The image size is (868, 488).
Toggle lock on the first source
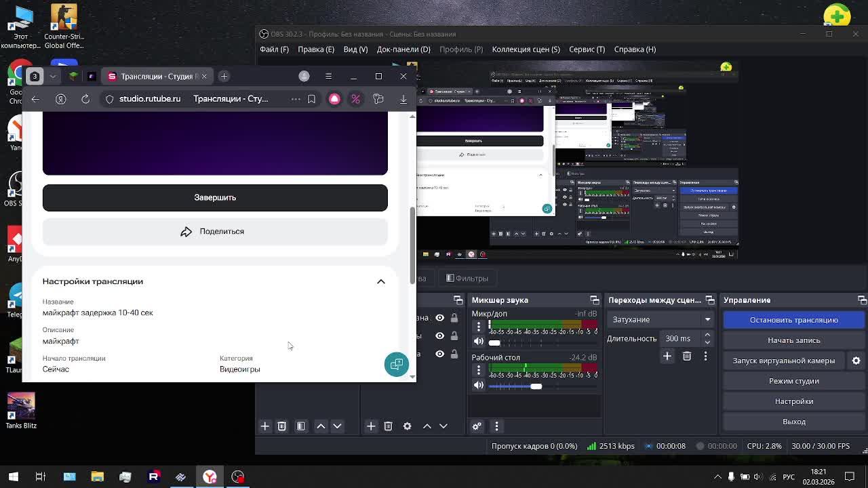point(454,318)
